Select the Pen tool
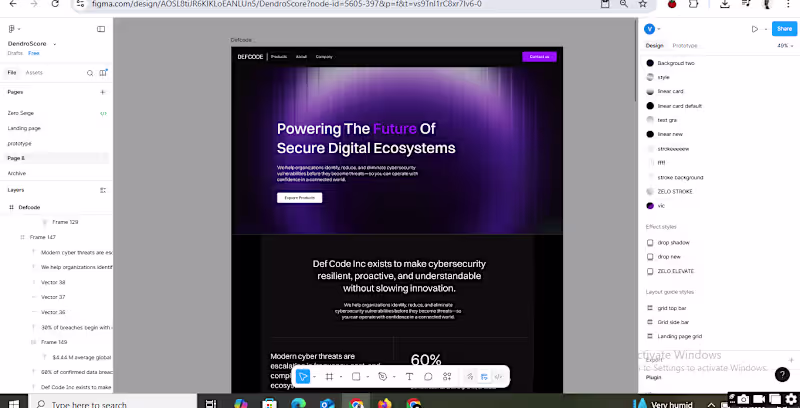Image resolution: width=800 pixels, height=408 pixels. click(x=383, y=377)
